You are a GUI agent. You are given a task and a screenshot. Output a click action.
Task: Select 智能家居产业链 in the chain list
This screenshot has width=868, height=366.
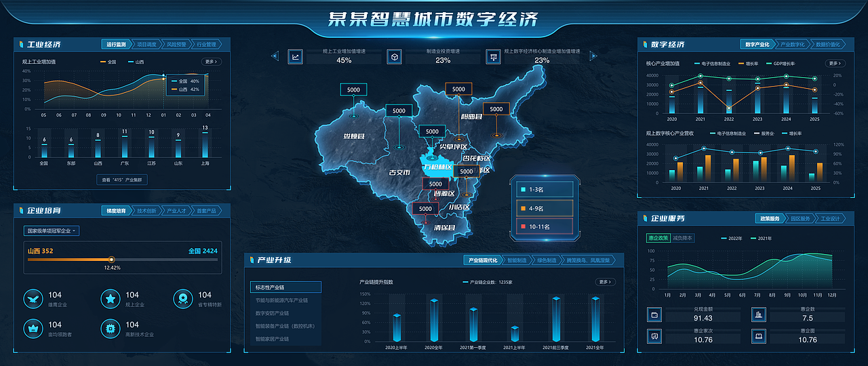(285, 338)
